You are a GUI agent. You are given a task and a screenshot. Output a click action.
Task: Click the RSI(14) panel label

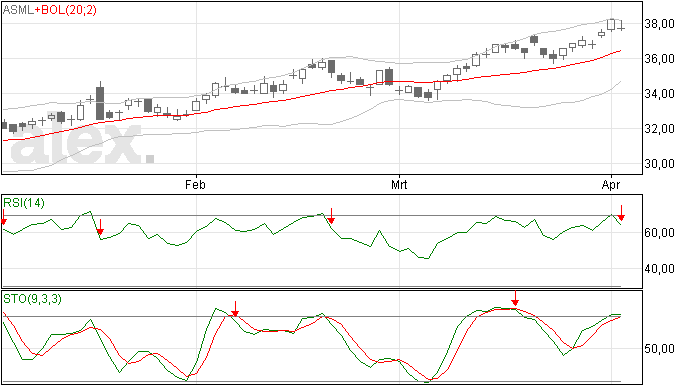click(x=24, y=203)
